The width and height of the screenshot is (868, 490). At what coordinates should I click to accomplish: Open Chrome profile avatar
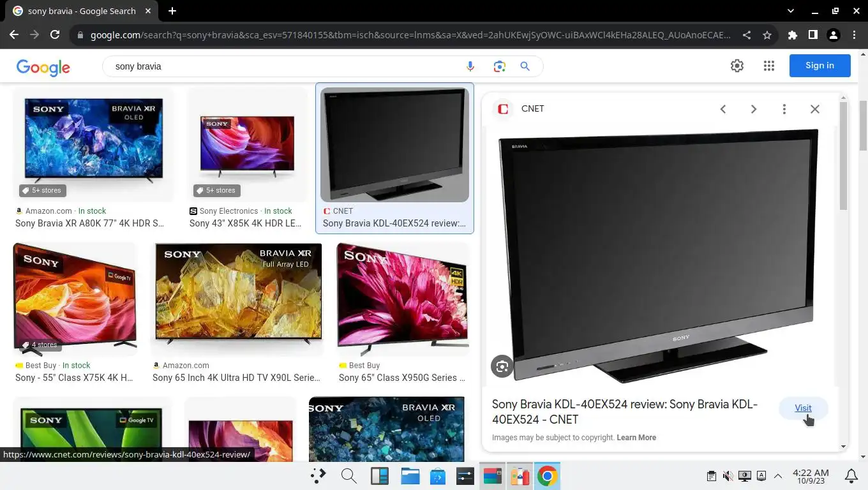(x=834, y=35)
